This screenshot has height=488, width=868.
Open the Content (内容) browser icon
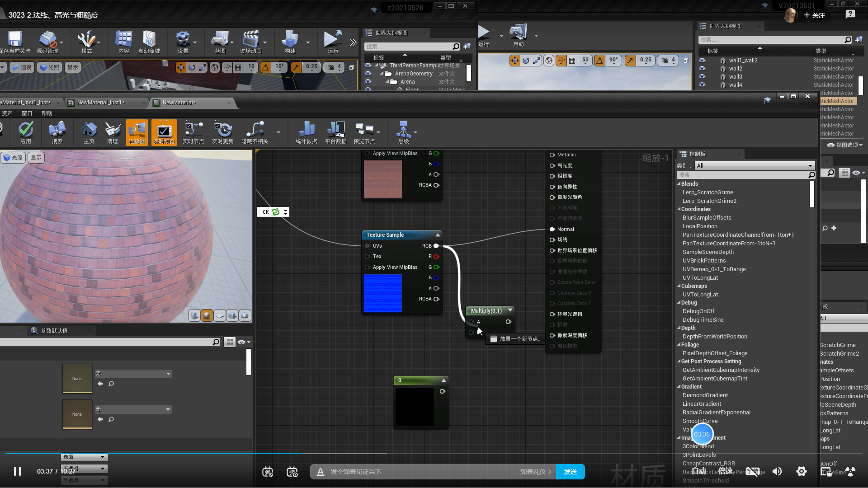pyautogui.click(x=124, y=42)
